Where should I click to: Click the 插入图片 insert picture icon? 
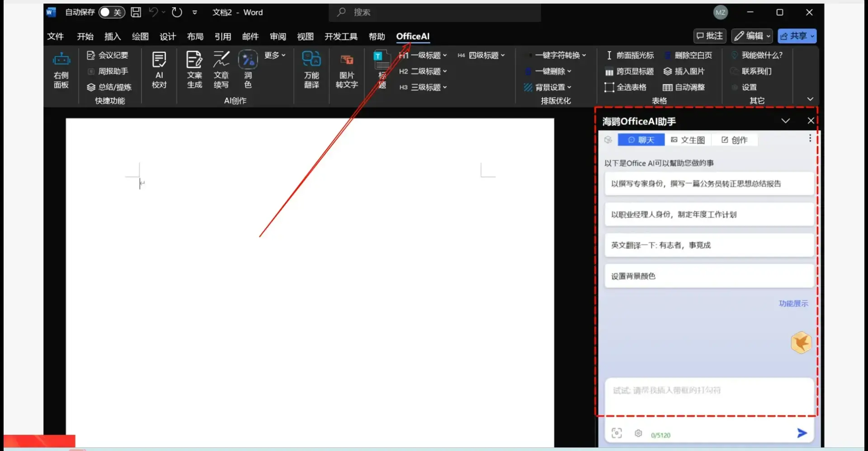pyautogui.click(x=684, y=71)
